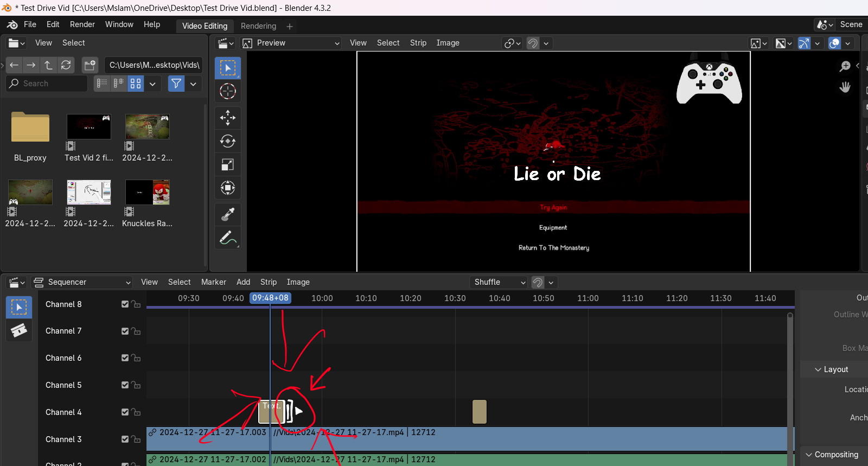
Task: Collapse the Compositing panel
Action: point(808,455)
